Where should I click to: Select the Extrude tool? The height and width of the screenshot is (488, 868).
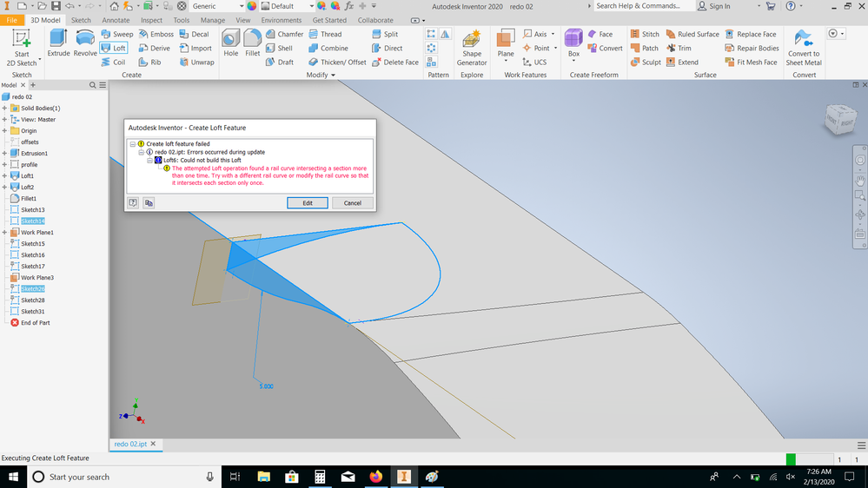(x=58, y=43)
